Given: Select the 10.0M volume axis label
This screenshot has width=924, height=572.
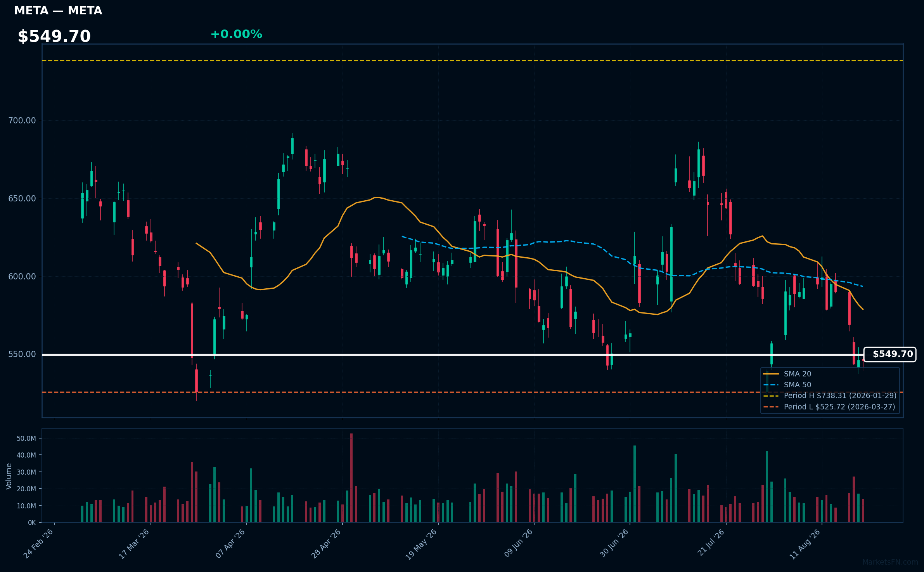Looking at the screenshot, I should (26, 506).
